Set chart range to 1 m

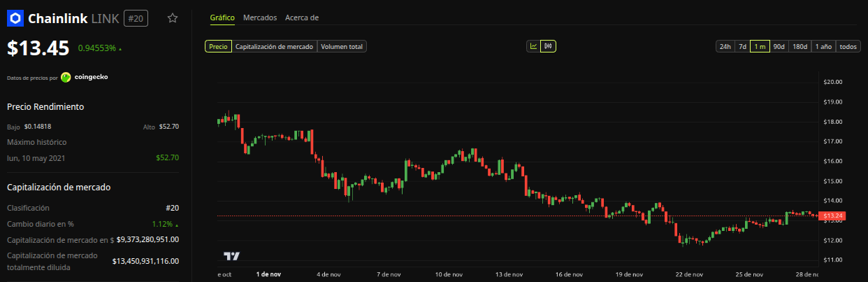[760, 47]
